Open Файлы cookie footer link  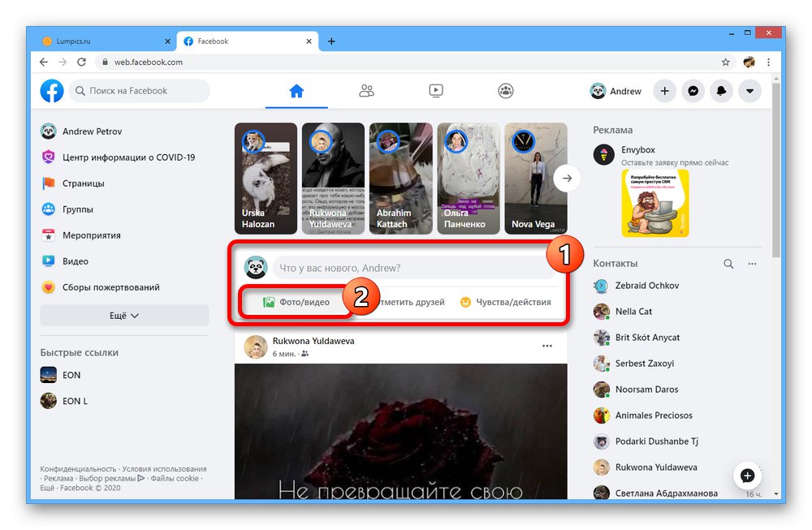point(175,478)
